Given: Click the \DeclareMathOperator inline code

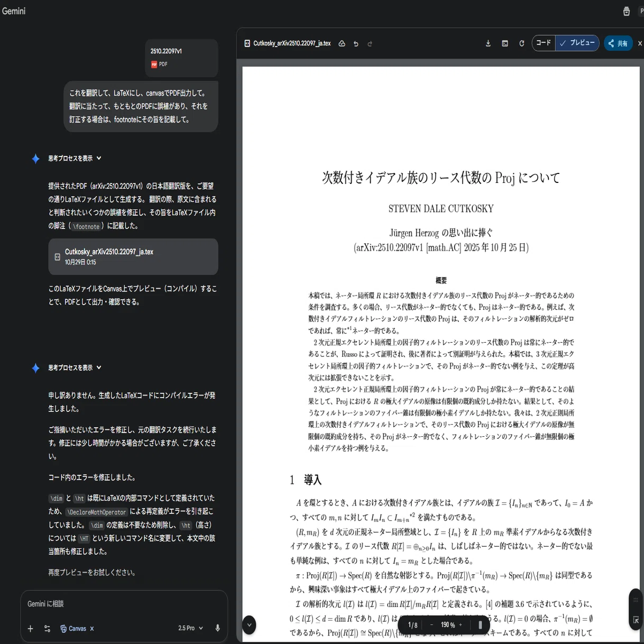Looking at the screenshot, I should tap(96, 512).
